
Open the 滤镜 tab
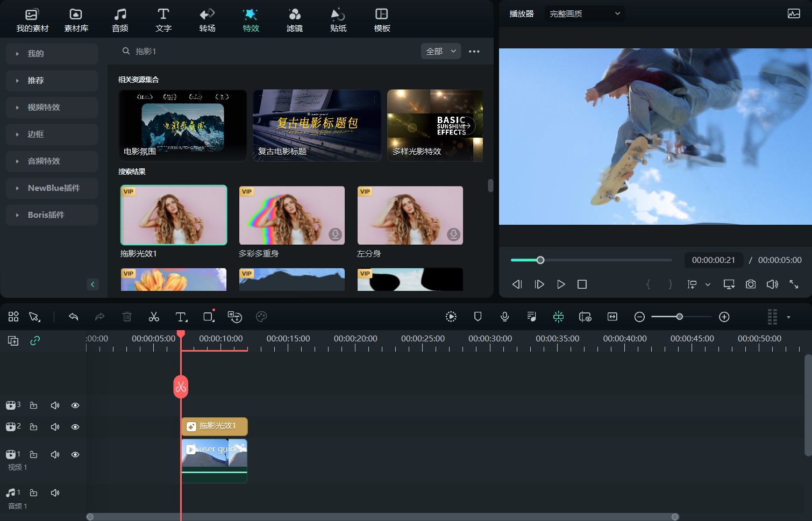click(294, 20)
